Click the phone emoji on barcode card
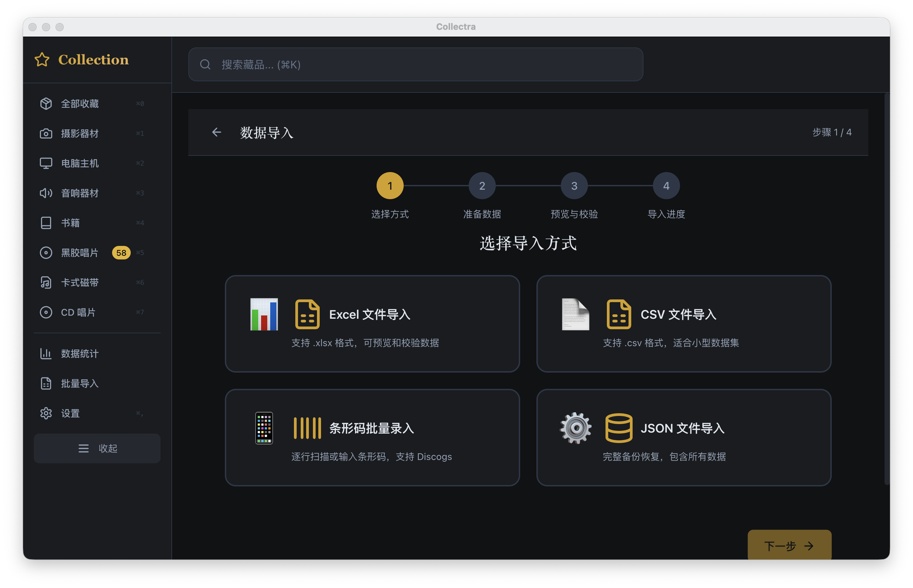This screenshot has width=913, height=588. pyautogui.click(x=264, y=428)
